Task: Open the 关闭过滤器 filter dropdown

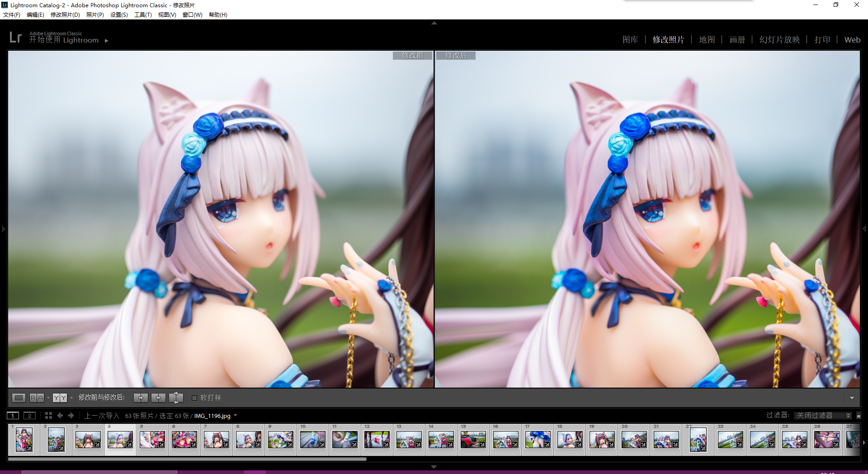Action: pos(823,415)
